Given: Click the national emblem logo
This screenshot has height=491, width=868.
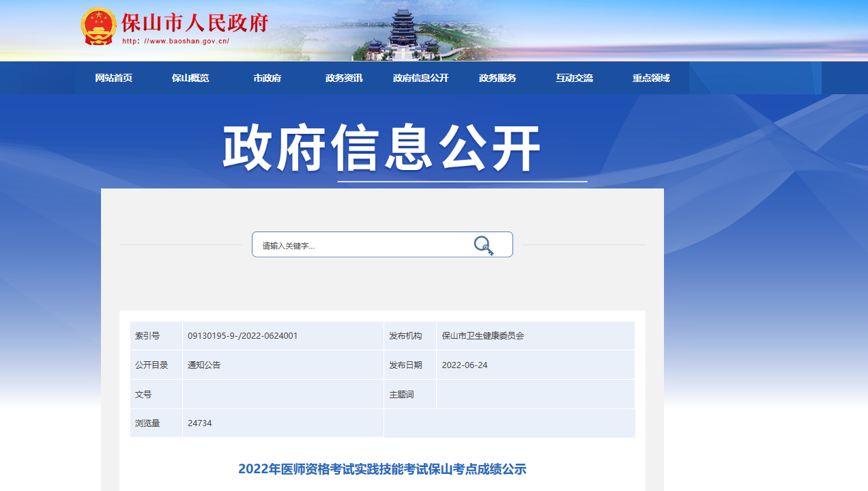Looking at the screenshot, I should tap(98, 27).
